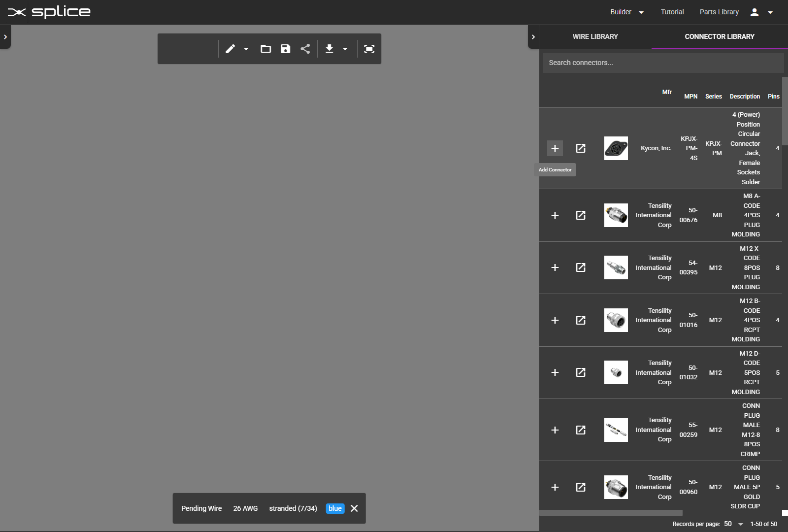Click the download icon
This screenshot has width=788, height=532.
(329, 49)
